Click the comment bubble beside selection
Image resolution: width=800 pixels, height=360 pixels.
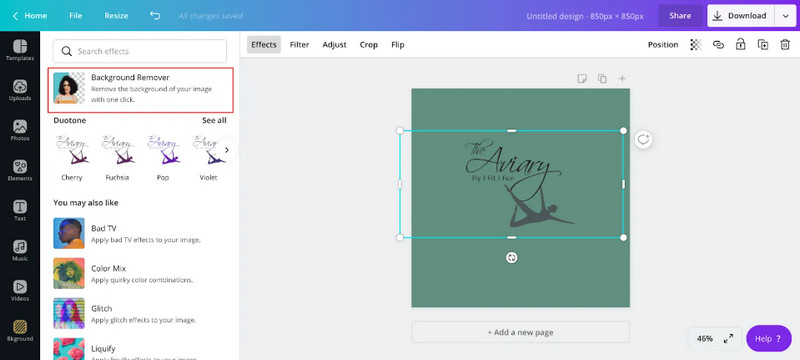[643, 140]
